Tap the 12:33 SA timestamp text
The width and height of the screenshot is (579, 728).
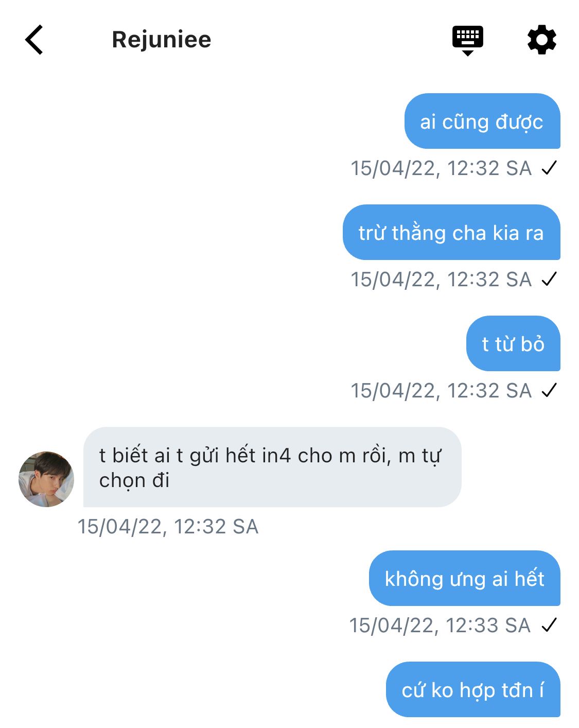coord(440,626)
